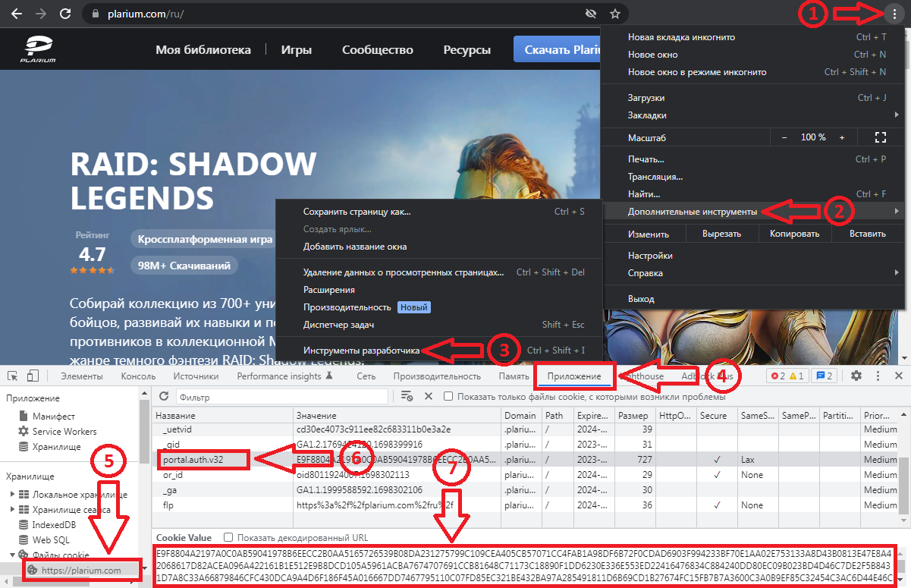The height and width of the screenshot is (588, 911).
Task: Click Paste in the edit row
Action: (x=868, y=234)
